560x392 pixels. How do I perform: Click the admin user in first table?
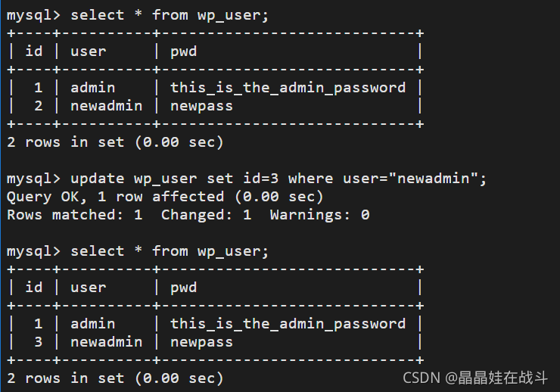(x=93, y=88)
